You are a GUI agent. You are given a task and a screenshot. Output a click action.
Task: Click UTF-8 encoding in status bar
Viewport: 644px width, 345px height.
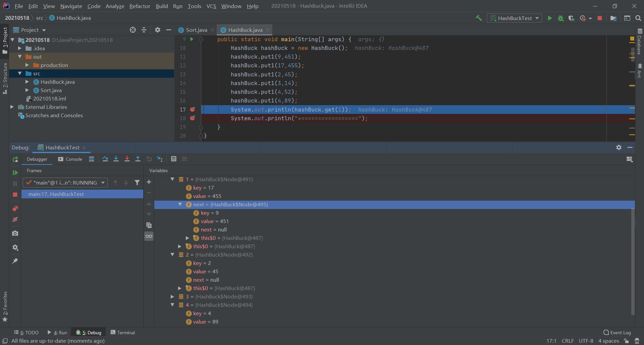(x=586, y=341)
